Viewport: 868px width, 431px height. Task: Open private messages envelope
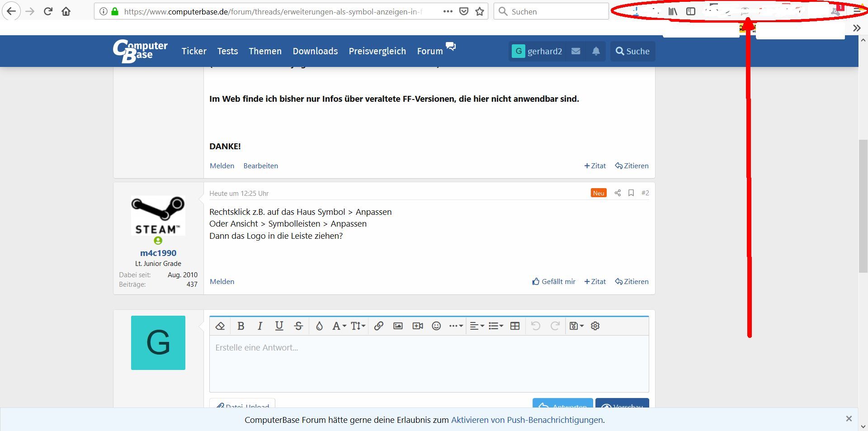point(576,51)
